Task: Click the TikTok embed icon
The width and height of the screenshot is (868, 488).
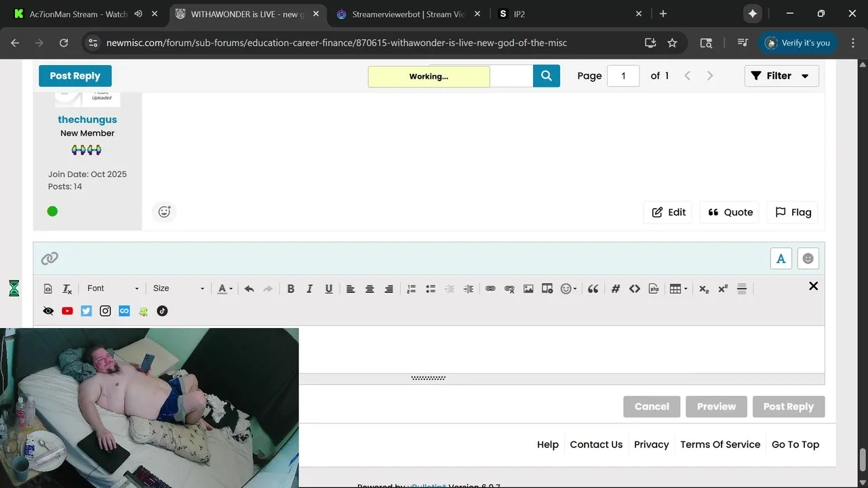Action: point(162,311)
